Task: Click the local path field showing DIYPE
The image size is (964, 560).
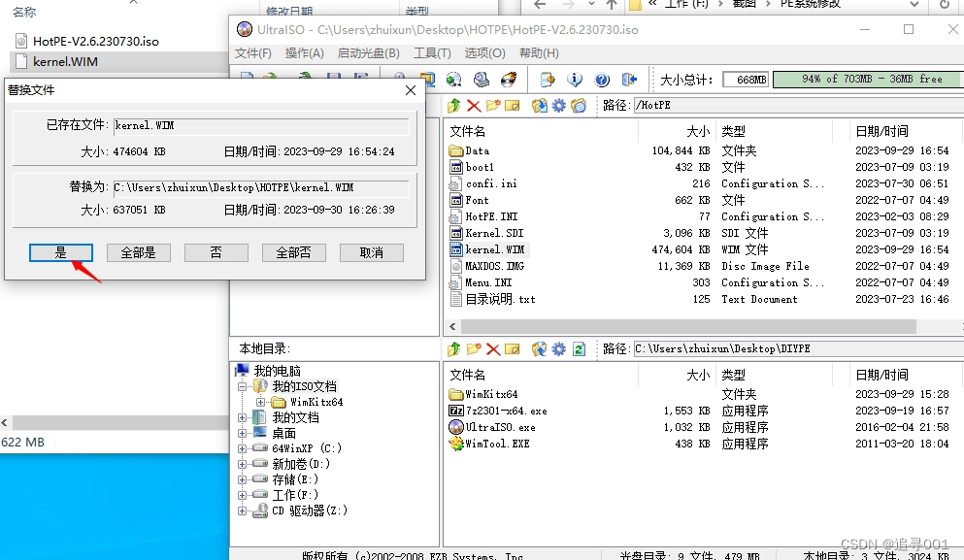Action: click(798, 348)
